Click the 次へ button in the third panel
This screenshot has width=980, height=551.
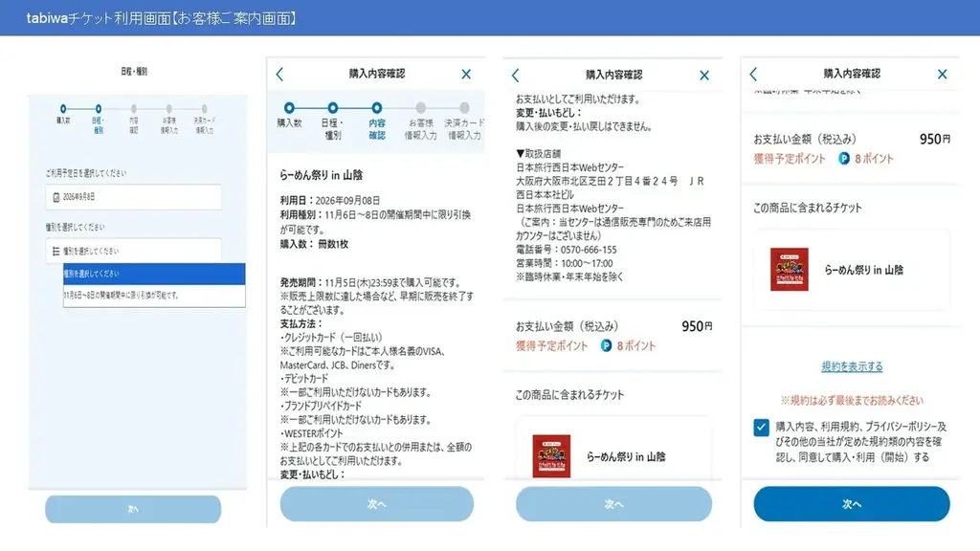(x=613, y=504)
